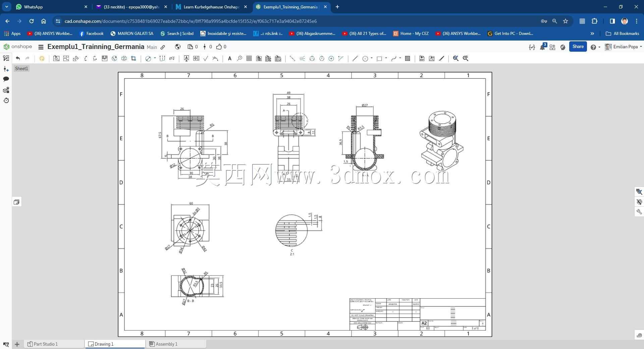
Task: Open the browser tab search dropdown
Action: [x=6, y=7]
